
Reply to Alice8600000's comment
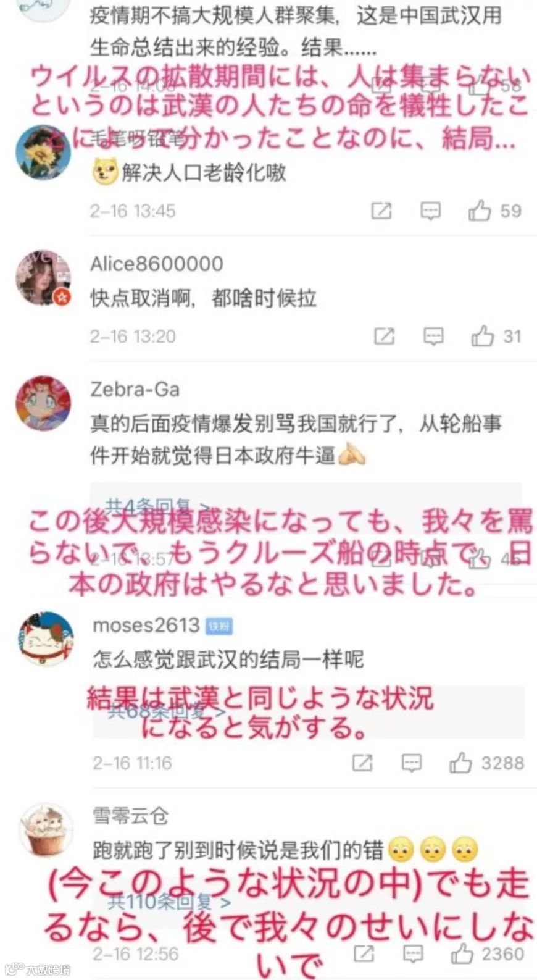coord(433,337)
